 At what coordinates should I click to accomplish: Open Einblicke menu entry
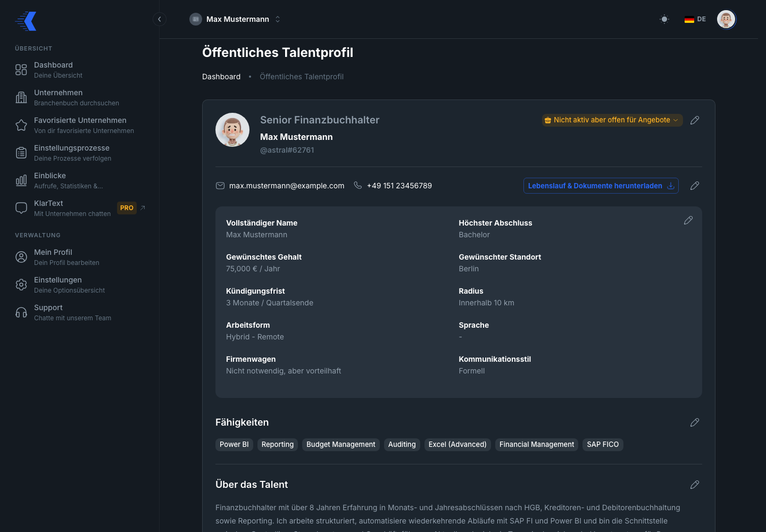80,180
